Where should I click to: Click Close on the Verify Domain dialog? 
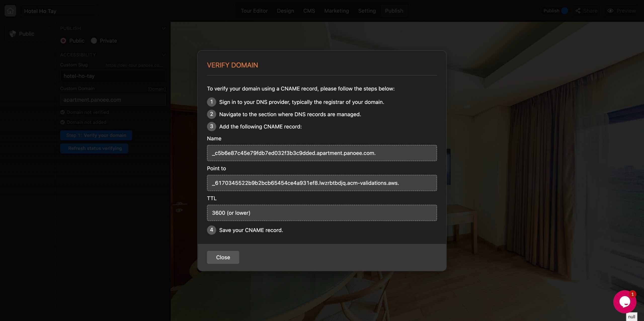point(223,257)
